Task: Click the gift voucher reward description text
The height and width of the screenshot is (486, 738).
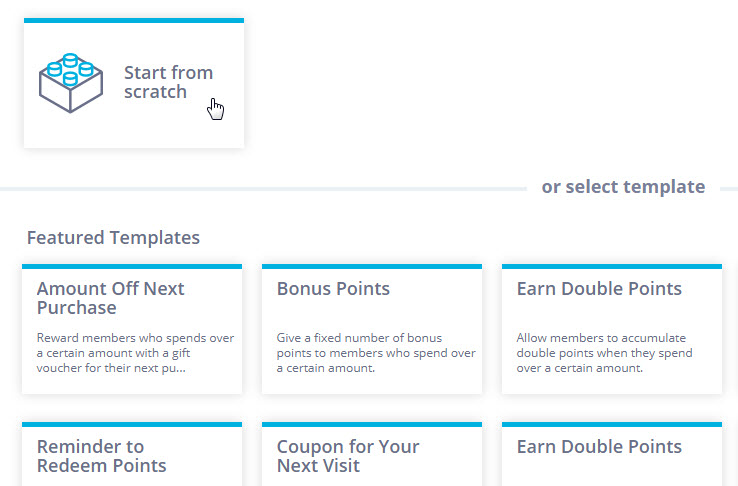Action: coord(135,353)
